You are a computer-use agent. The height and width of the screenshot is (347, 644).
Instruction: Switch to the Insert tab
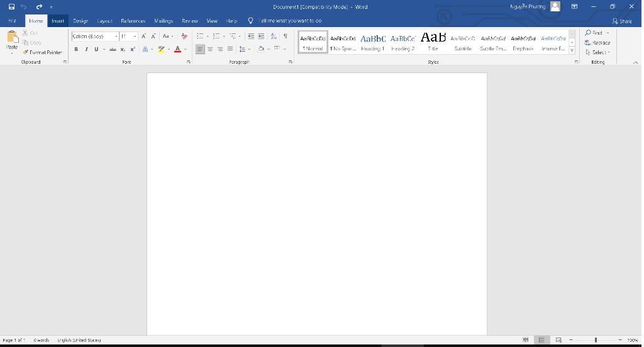click(58, 21)
